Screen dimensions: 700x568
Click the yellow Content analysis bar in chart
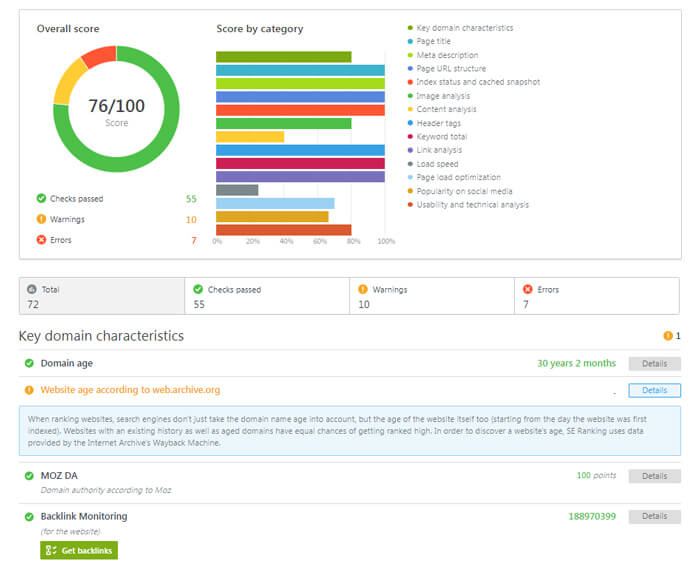(x=250, y=137)
